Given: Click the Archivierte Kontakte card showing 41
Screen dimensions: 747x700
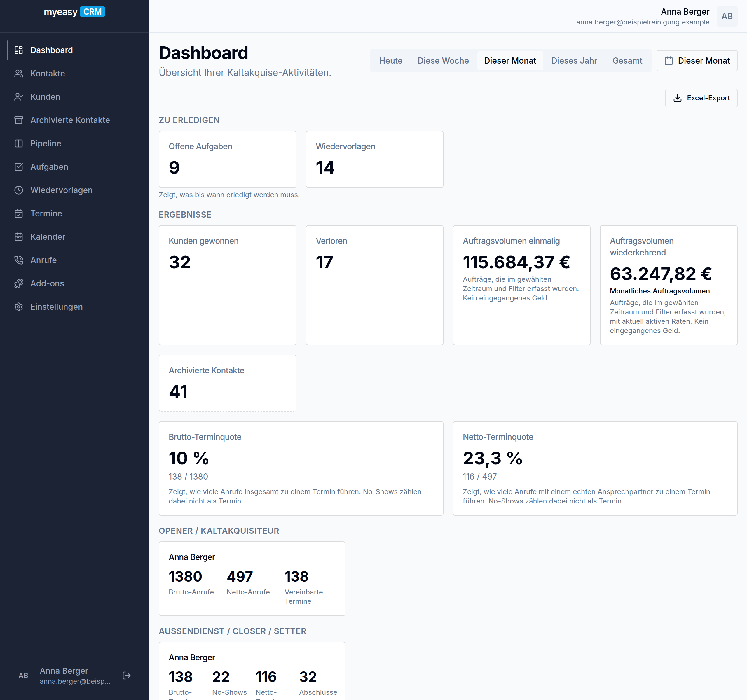Looking at the screenshot, I should point(227,384).
